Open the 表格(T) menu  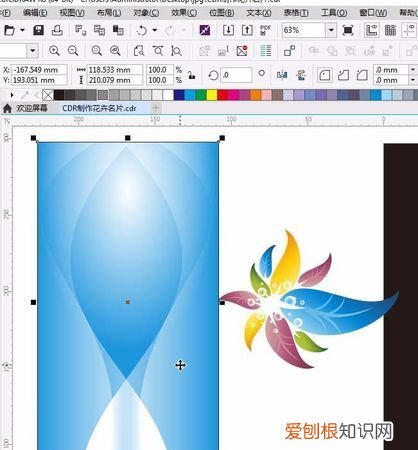click(296, 13)
